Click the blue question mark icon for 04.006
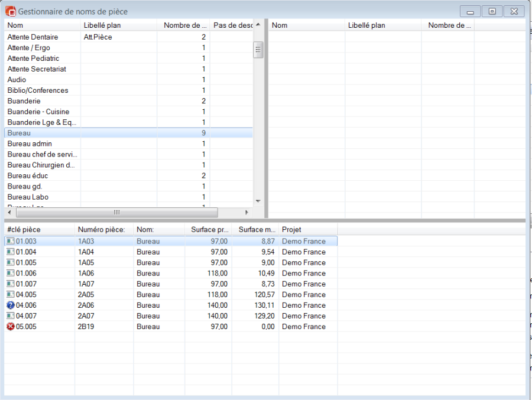The image size is (532, 400). click(x=10, y=305)
